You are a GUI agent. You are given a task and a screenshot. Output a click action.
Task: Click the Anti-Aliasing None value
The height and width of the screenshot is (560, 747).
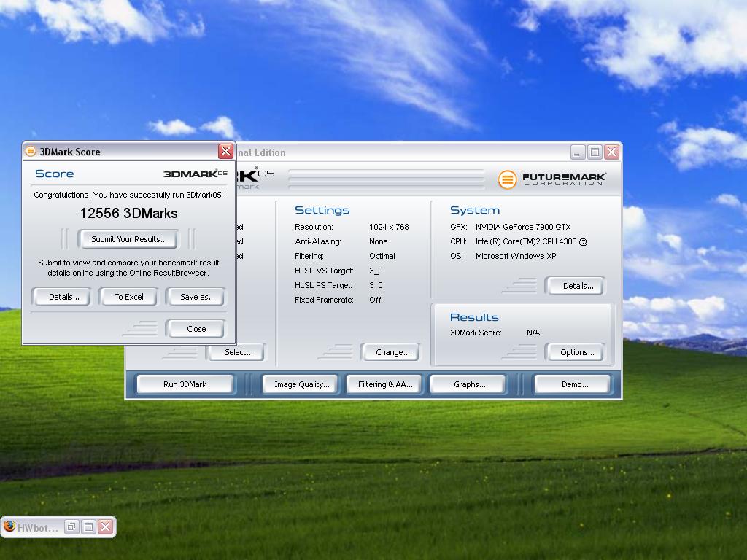click(379, 241)
